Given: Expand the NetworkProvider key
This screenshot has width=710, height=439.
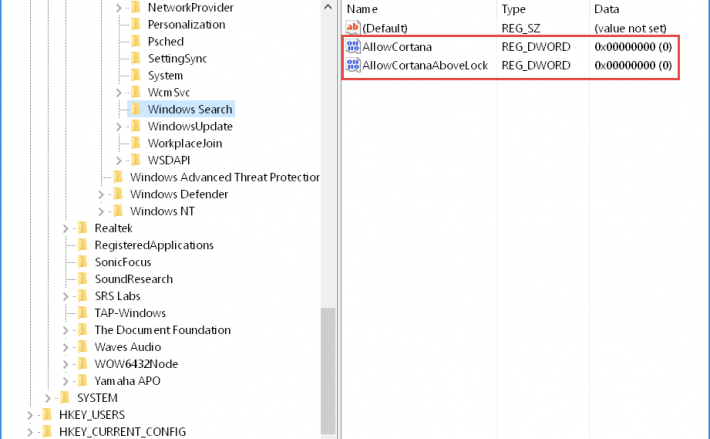Looking at the screenshot, I should (119, 8).
